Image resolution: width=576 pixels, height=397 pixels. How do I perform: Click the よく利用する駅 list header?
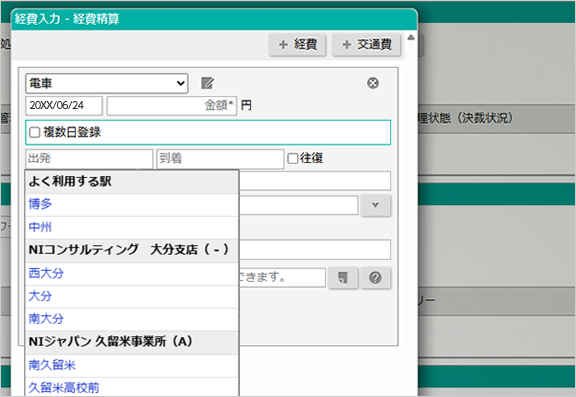pos(132,181)
